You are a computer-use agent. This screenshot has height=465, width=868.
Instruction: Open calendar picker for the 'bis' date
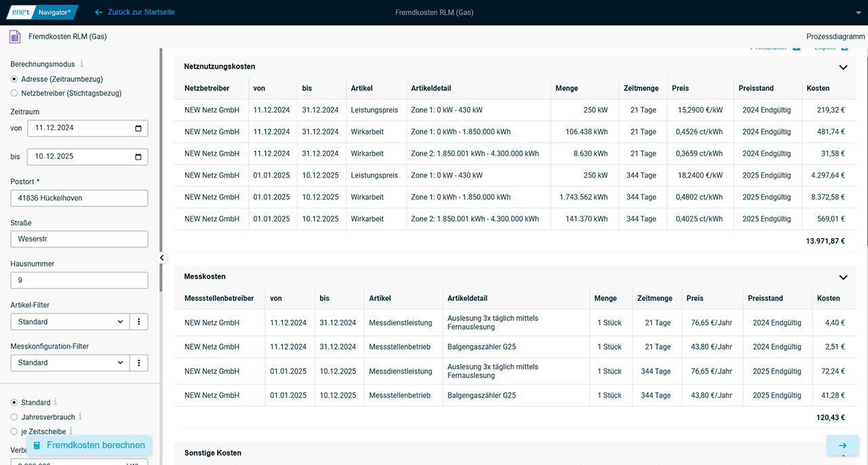(x=138, y=157)
